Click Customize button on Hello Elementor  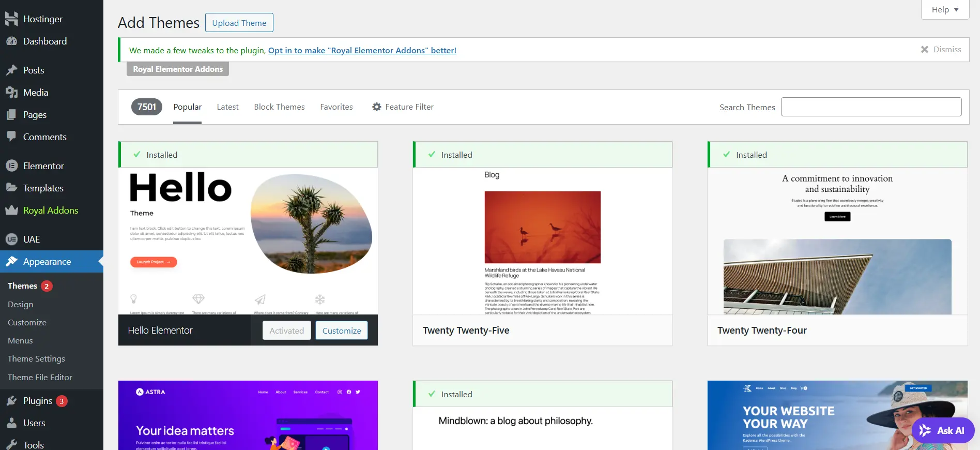pos(342,331)
